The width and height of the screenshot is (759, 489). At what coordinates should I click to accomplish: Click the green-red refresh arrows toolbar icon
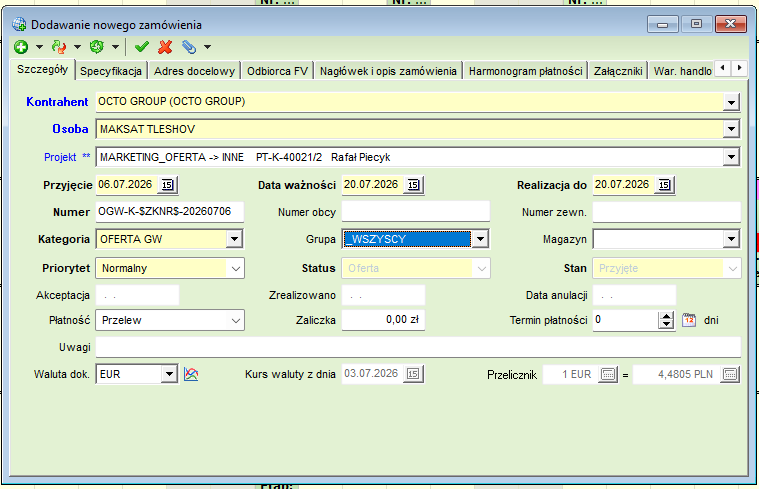[x=59, y=47]
